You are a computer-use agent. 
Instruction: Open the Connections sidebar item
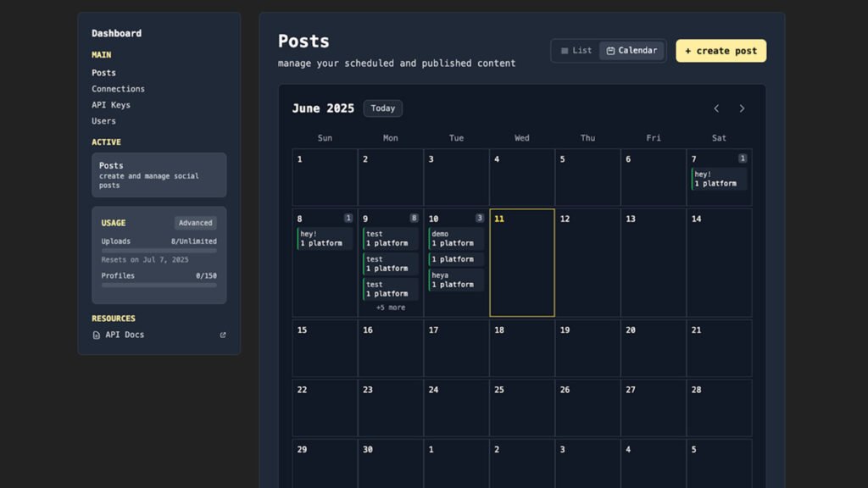click(x=118, y=89)
